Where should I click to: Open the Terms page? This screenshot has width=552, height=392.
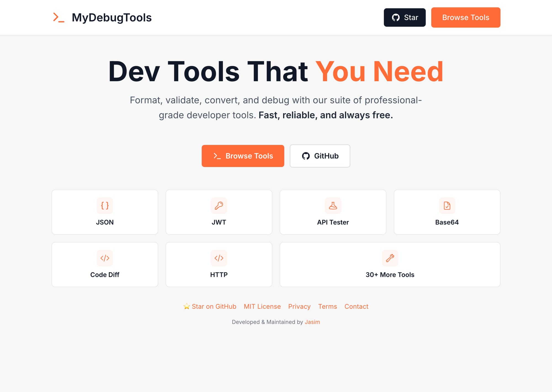click(x=327, y=306)
